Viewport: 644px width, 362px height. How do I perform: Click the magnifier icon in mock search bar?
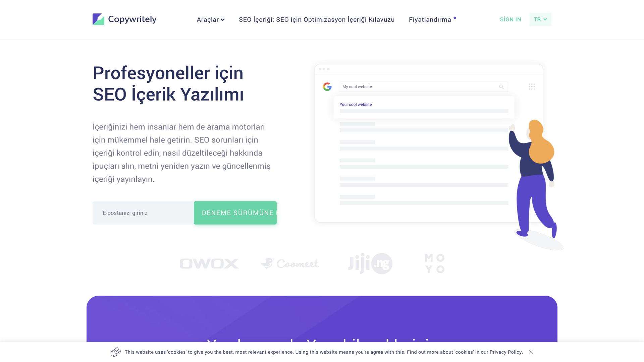(x=501, y=87)
